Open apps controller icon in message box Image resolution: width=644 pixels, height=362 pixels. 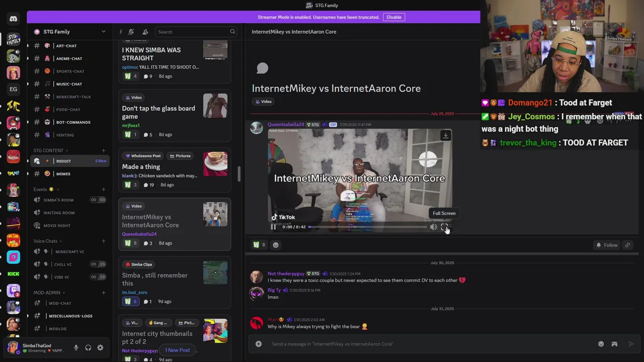(x=614, y=344)
